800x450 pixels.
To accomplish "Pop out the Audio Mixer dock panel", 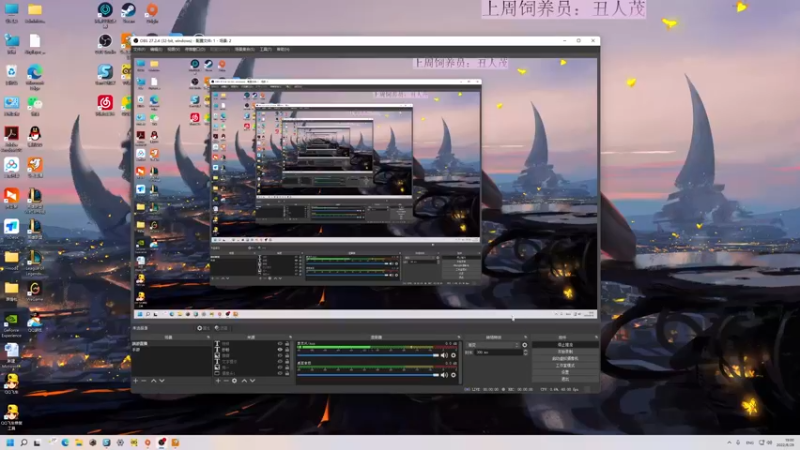I will (x=459, y=337).
